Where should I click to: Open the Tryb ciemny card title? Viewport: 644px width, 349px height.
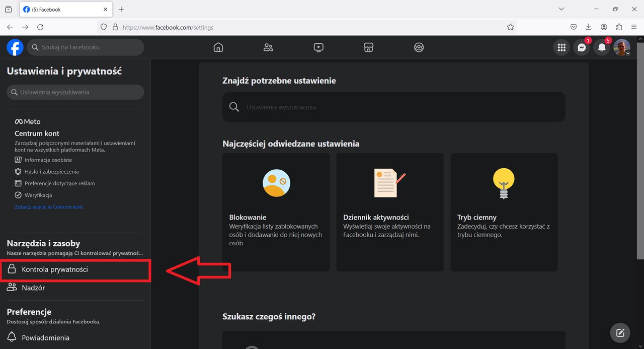(477, 217)
